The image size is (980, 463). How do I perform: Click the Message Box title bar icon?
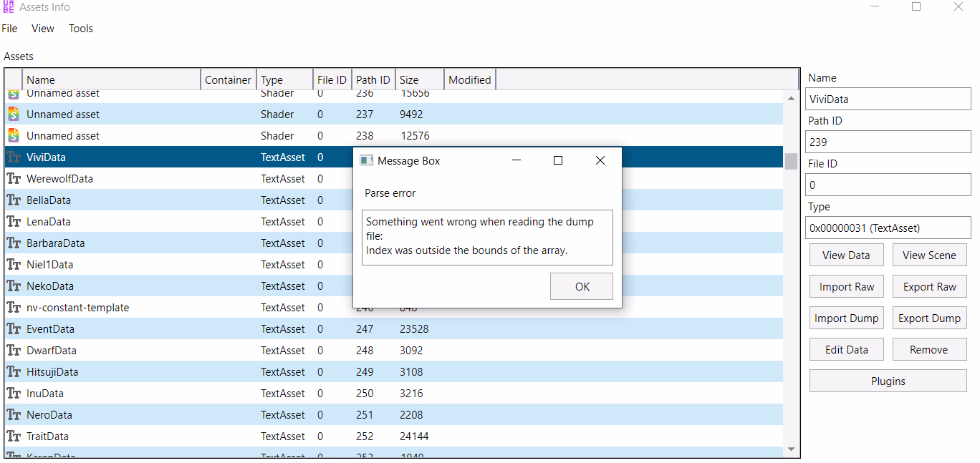(x=366, y=161)
